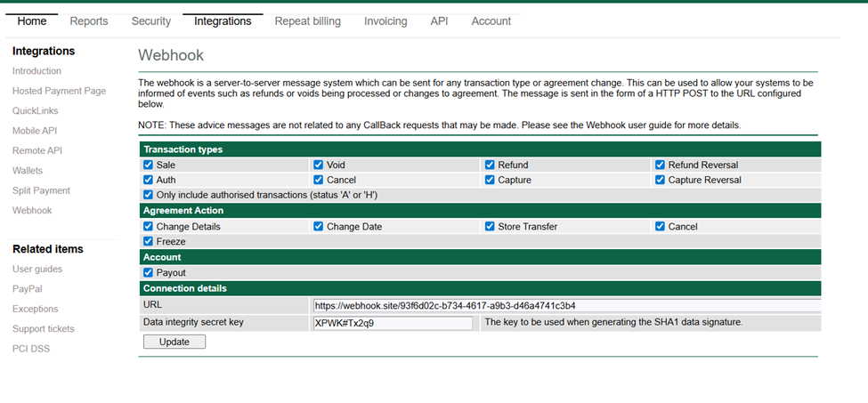
Task: Toggle the Store Transfer checkbox
Action: tap(490, 226)
